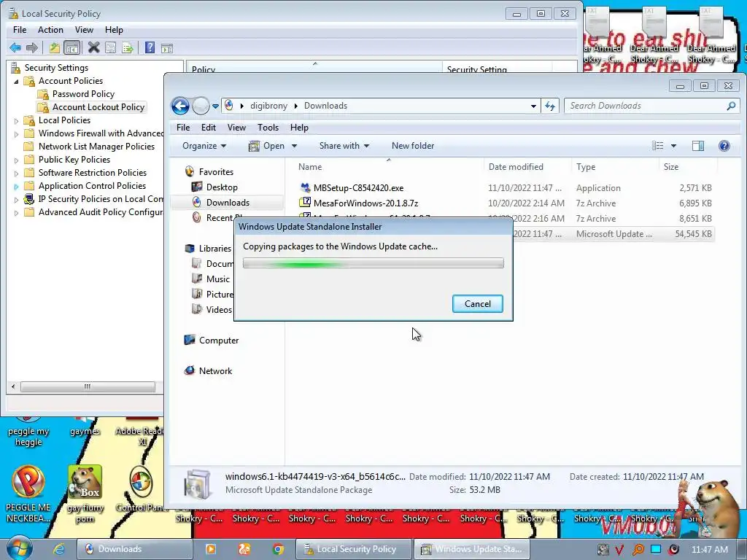Open recent pages dropdown arrow
This screenshot has width=747, height=560.
click(215, 106)
